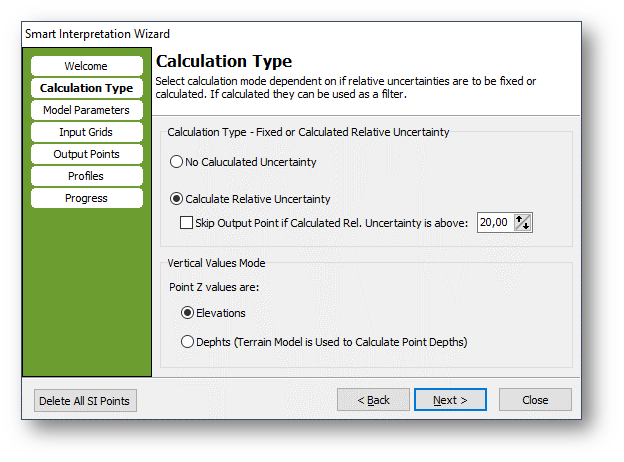
Task: Click the spinner arrows on uncertainty field
Action: click(x=523, y=222)
